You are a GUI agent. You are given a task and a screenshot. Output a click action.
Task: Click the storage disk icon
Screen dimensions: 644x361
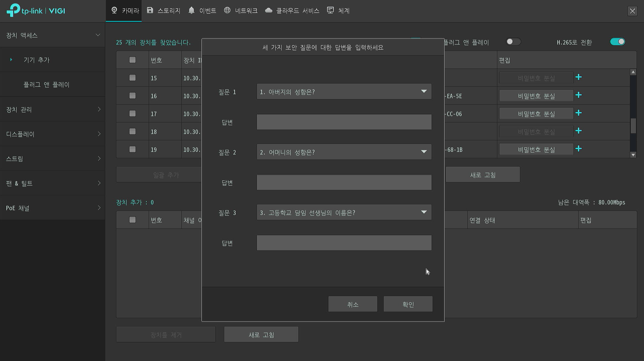150,10
